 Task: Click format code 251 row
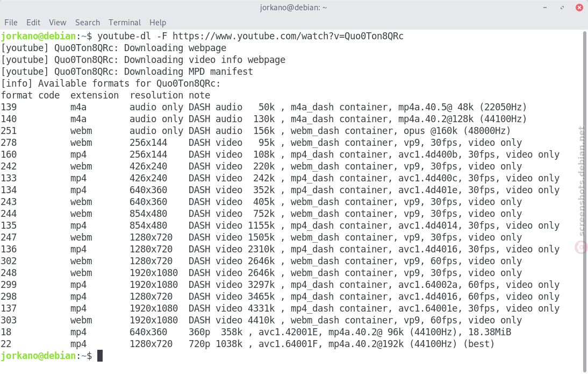(x=256, y=131)
